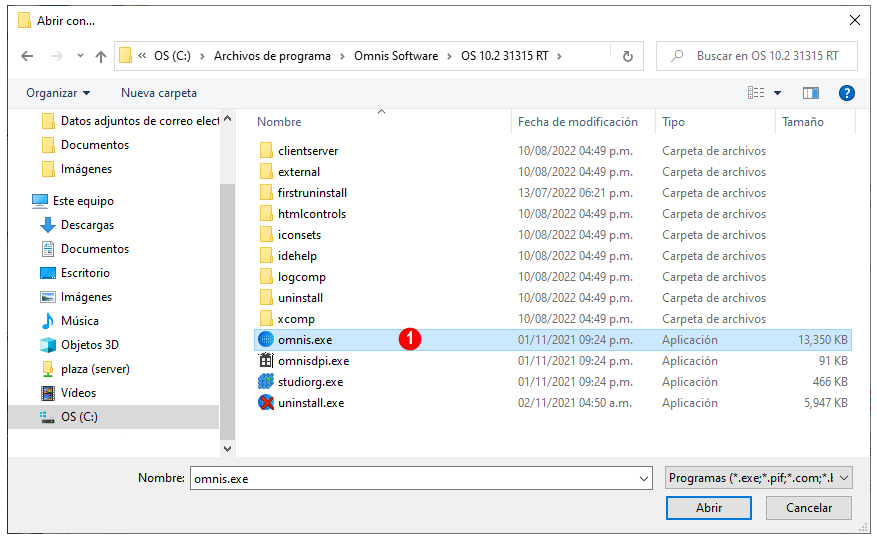This screenshot has height=540, width=877.
Task: Click the Cancelar button
Action: (x=809, y=508)
